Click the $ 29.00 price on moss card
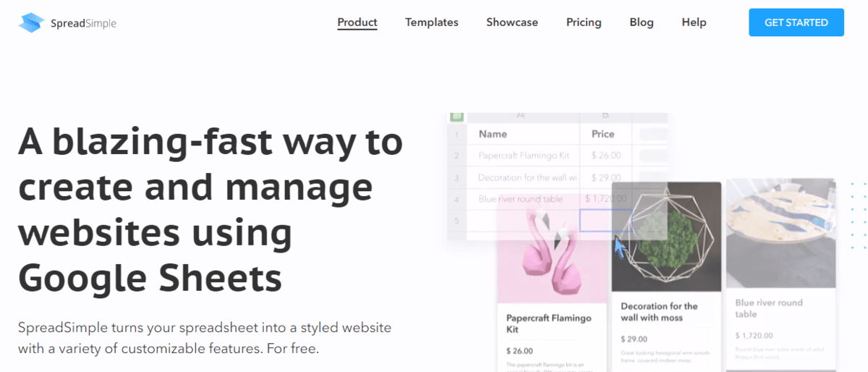Screen dimensions: 868x372 [x=634, y=339]
